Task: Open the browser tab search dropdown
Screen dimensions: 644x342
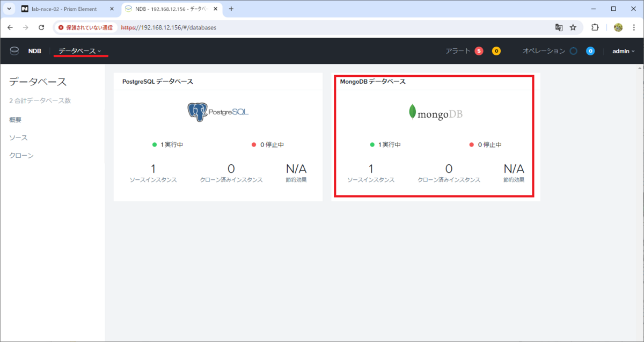Action: 9,9
